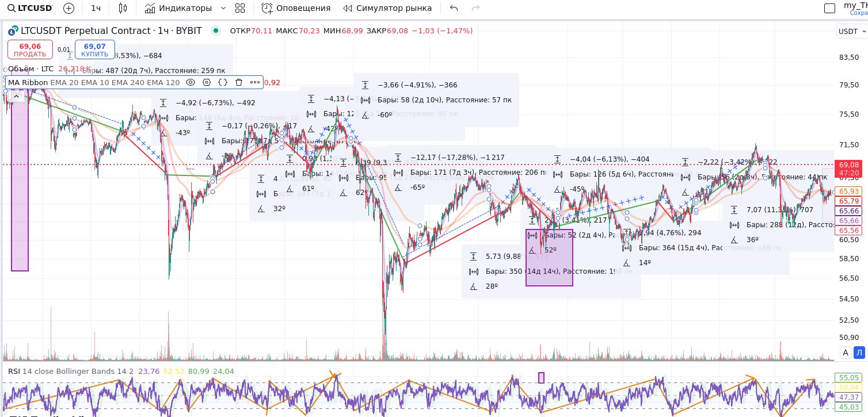This screenshot has height=417, width=868.
Task: Click the blue КУПИТЬ buy button
Action: pyautogui.click(x=94, y=49)
